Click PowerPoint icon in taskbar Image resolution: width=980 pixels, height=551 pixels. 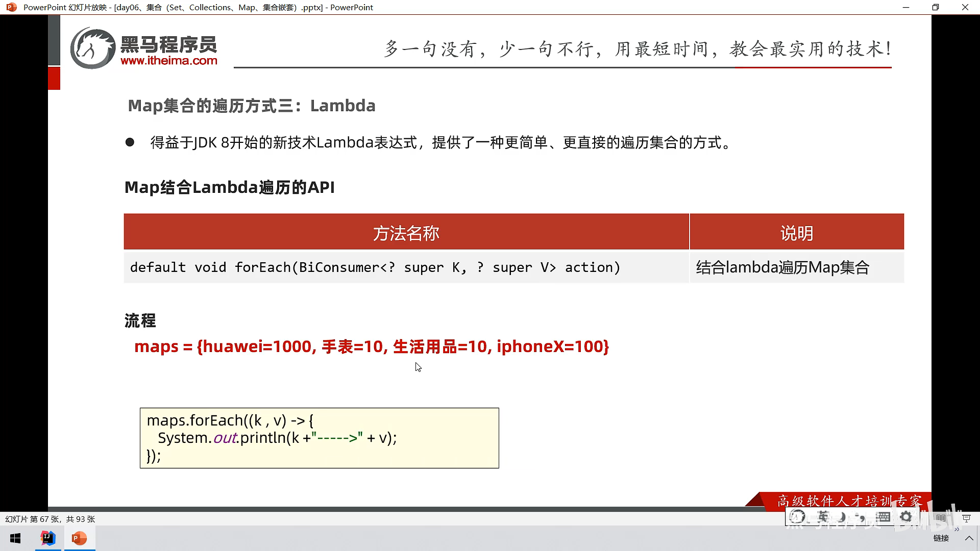click(x=79, y=538)
